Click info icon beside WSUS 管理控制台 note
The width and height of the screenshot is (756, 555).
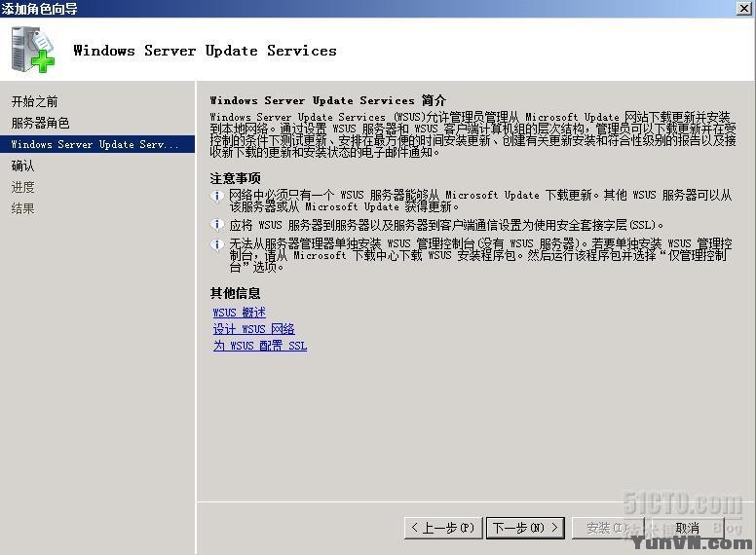pos(217,244)
